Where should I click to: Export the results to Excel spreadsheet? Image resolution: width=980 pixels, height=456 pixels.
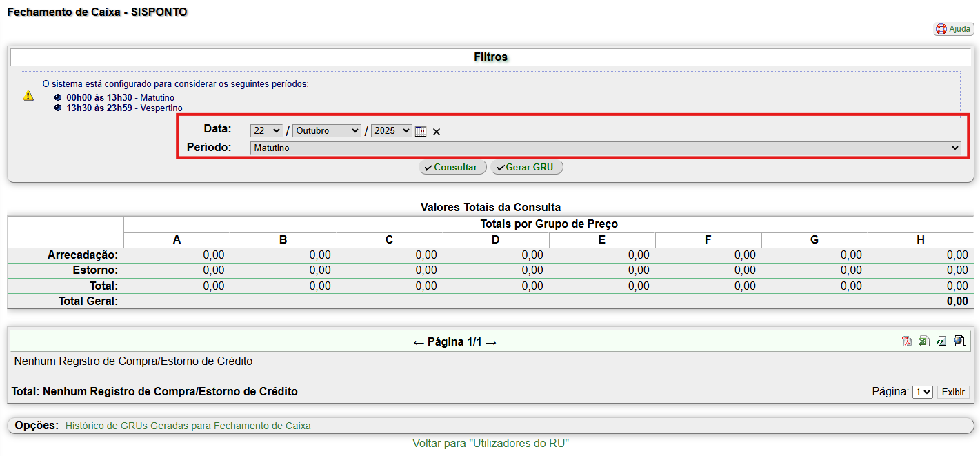[x=923, y=341]
